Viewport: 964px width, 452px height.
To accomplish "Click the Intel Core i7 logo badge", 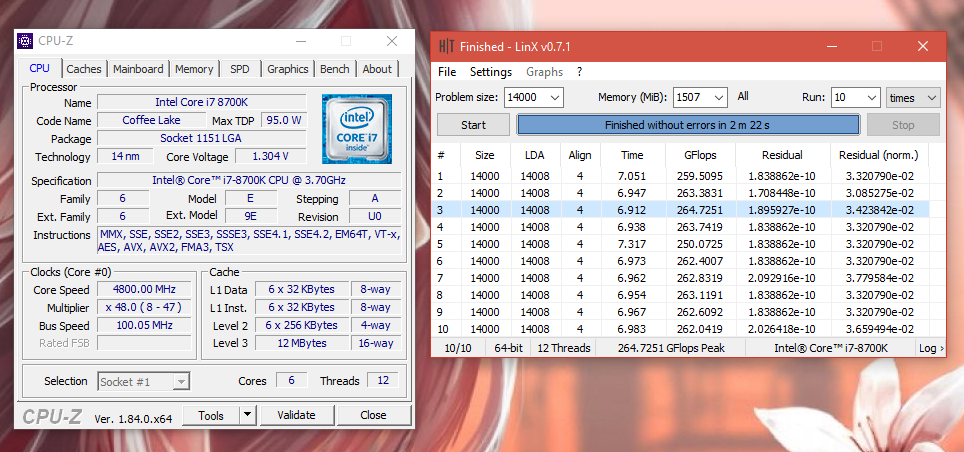I will click(357, 129).
